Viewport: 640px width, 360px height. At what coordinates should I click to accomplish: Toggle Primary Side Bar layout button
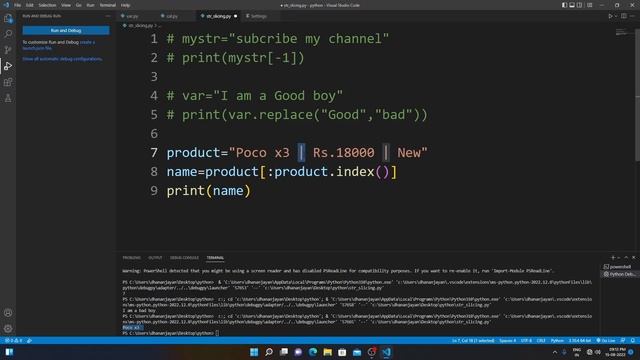tap(564, 5)
